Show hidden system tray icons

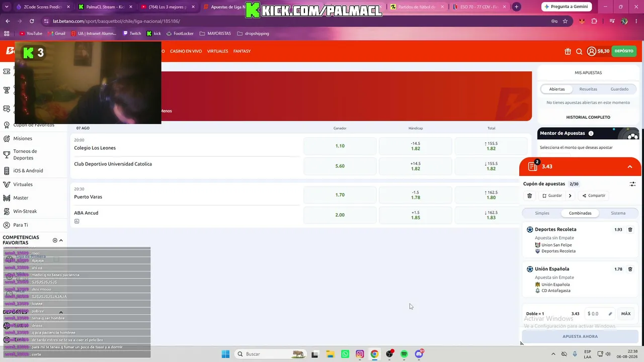pos(553,354)
